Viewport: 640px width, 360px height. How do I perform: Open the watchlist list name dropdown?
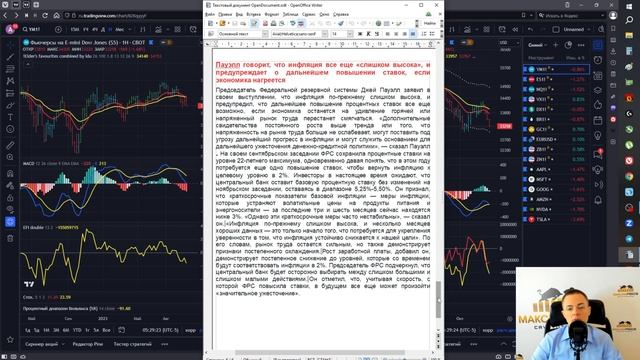click(537, 45)
